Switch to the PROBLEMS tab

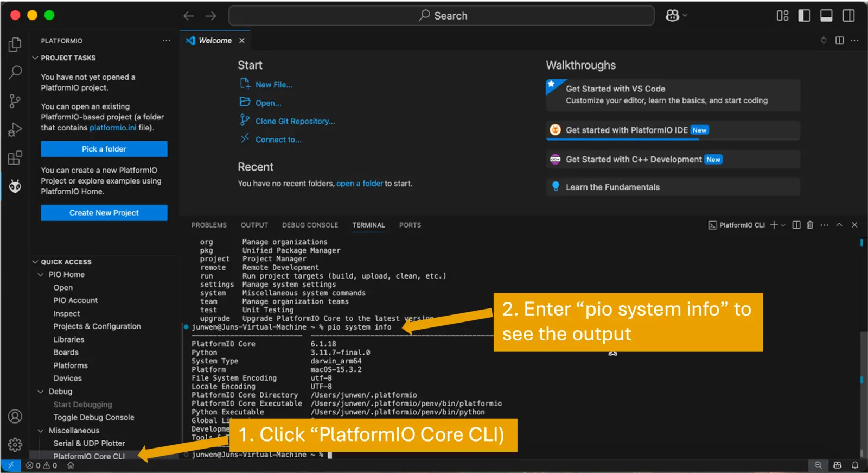pyautogui.click(x=209, y=225)
